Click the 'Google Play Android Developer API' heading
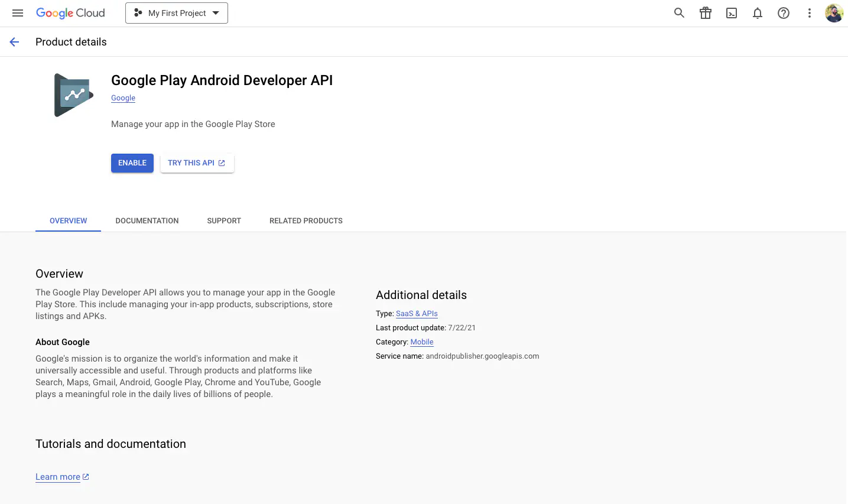848x504 pixels. tap(222, 80)
